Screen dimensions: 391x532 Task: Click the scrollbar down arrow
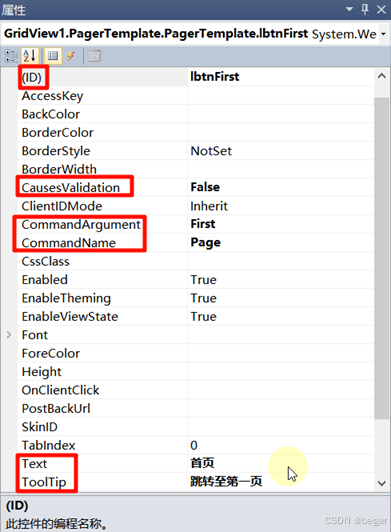tap(382, 483)
